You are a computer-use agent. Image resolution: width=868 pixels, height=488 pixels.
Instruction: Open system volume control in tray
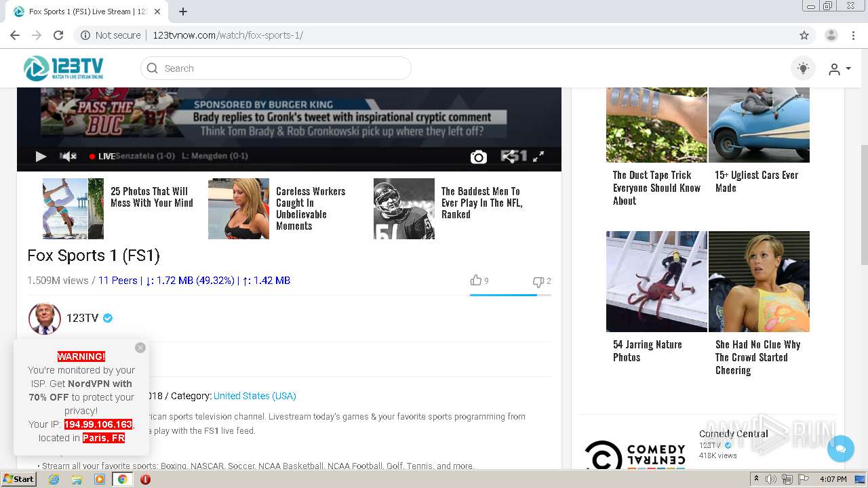[771, 479]
